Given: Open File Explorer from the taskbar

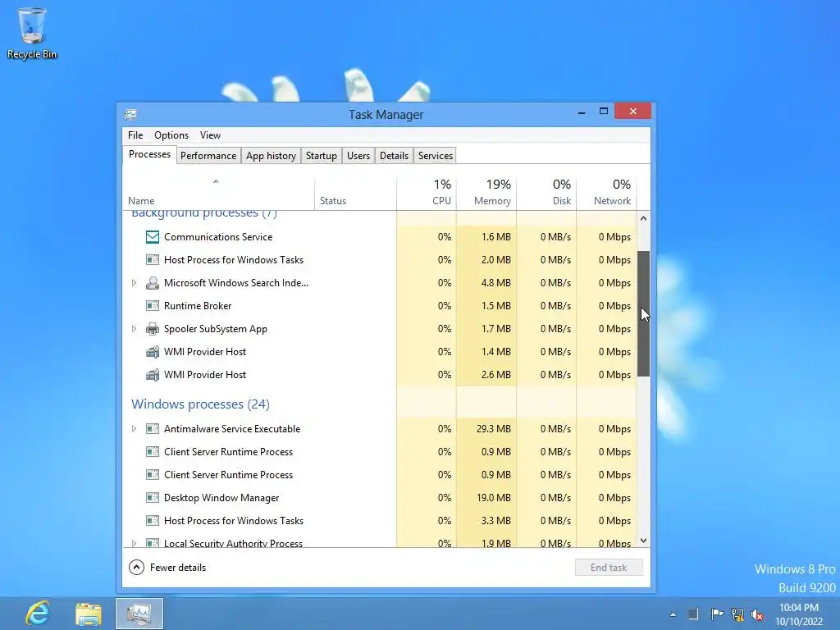Looking at the screenshot, I should [89, 614].
